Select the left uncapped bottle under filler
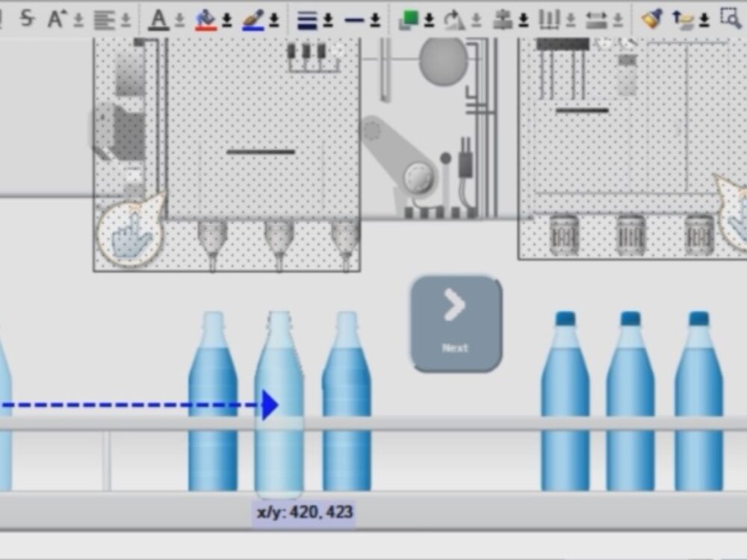 tap(213, 401)
